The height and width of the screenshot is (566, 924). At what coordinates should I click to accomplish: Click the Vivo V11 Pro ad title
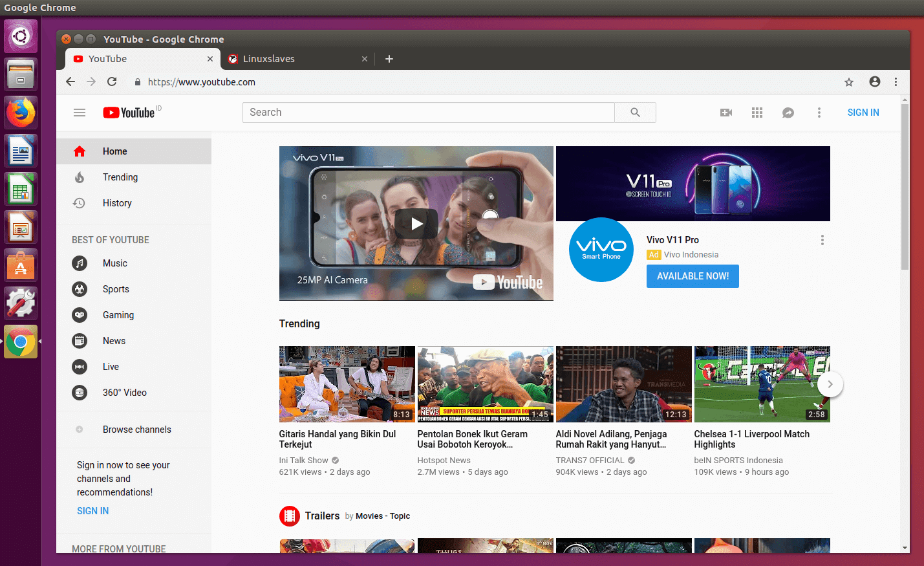point(672,240)
